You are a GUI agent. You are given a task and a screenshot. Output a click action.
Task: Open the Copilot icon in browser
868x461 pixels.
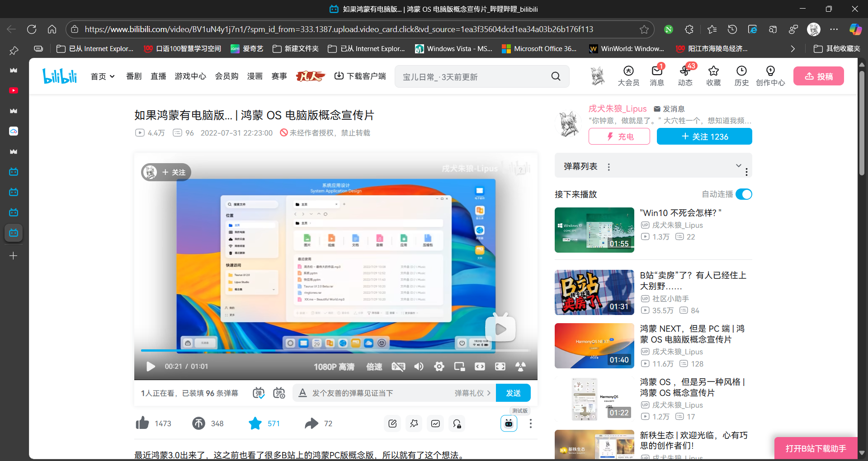855,29
